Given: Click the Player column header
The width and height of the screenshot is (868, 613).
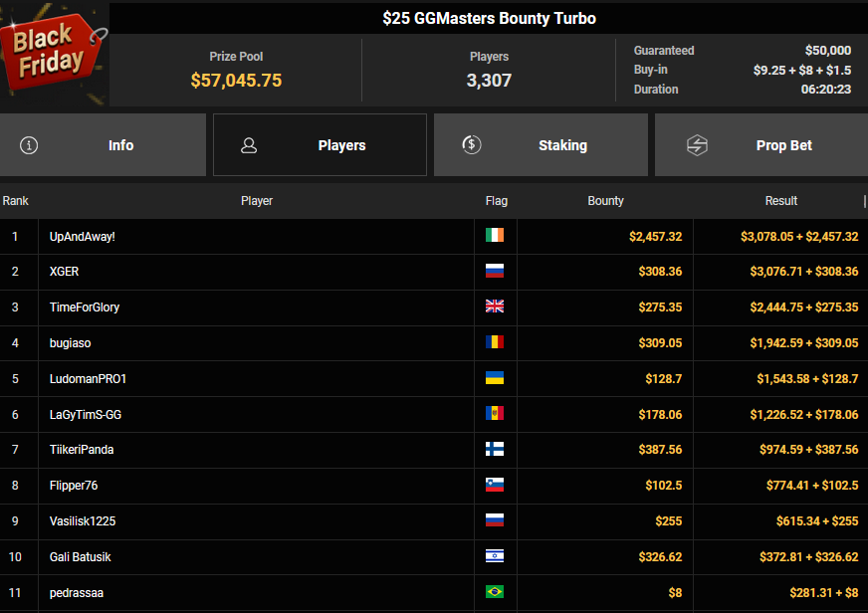Looking at the screenshot, I should (x=257, y=201).
